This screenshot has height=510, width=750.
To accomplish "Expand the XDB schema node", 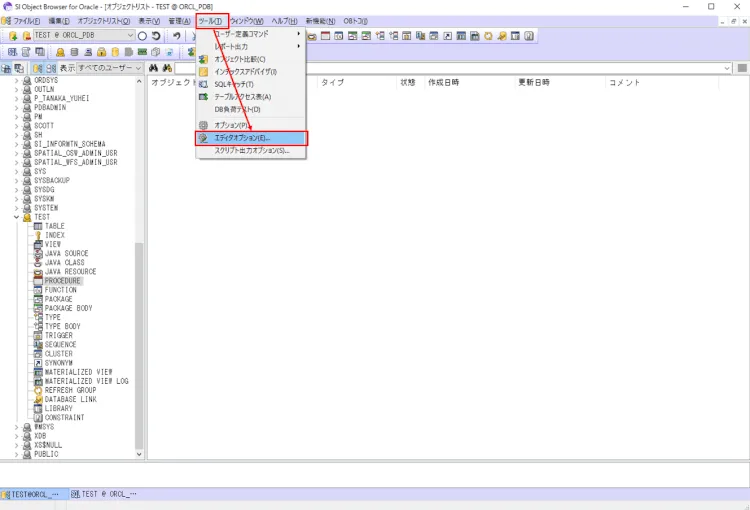I will [x=17, y=436].
